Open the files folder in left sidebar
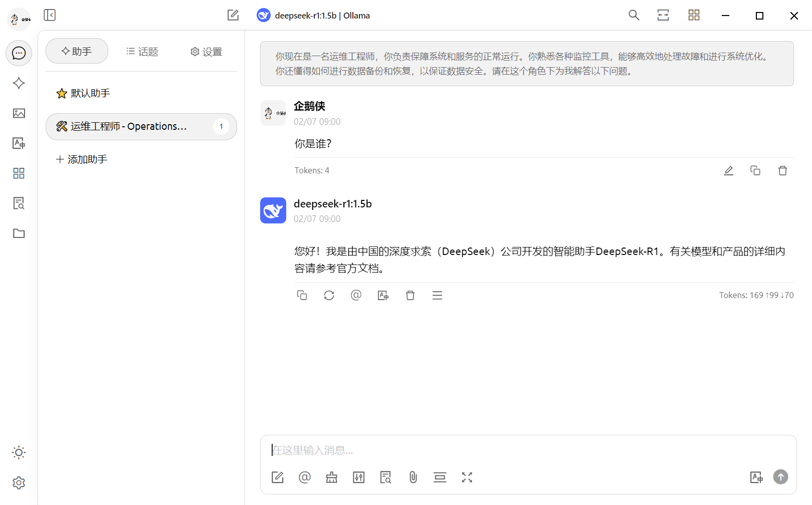 pyautogui.click(x=19, y=233)
